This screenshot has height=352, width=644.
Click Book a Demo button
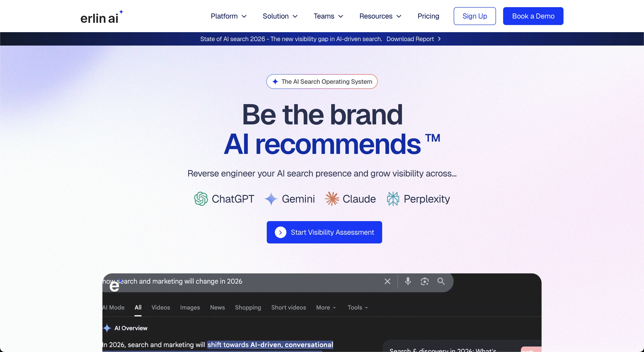[533, 16]
